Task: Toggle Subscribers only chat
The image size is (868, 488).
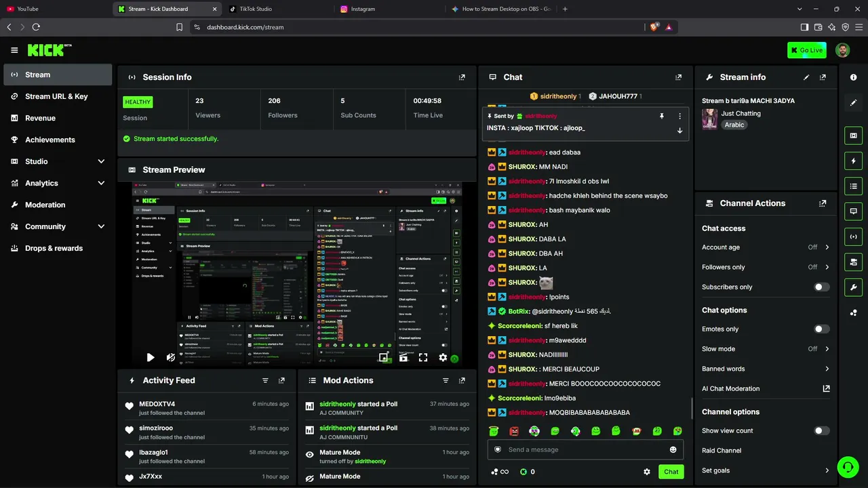Action: pos(821,287)
